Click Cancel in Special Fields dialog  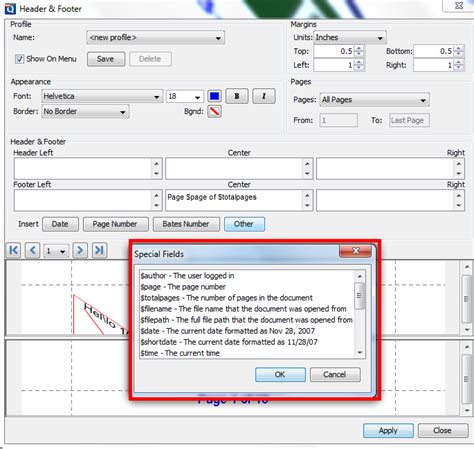[x=335, y=375]
